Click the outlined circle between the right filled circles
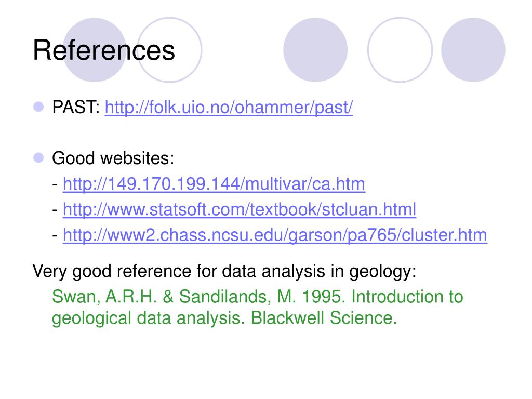The width and height of the screenshot is (532, 399). [400, 50]
